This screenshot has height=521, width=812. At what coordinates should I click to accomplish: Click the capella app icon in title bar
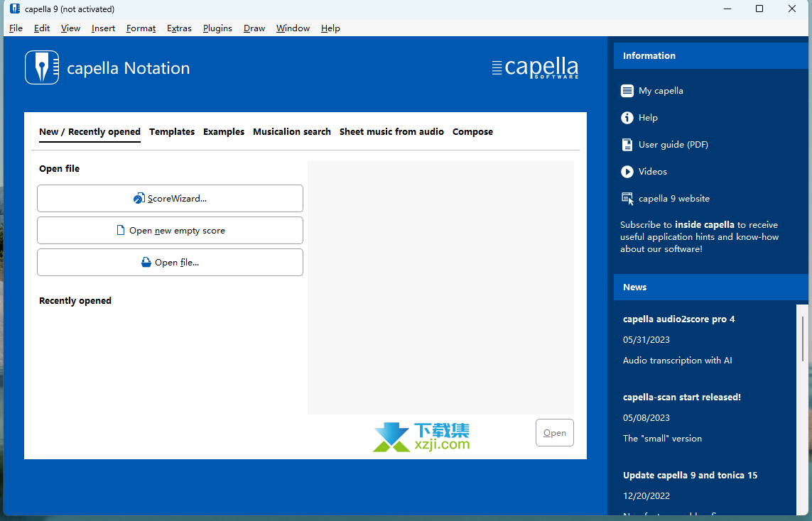(x=15, y=9)
